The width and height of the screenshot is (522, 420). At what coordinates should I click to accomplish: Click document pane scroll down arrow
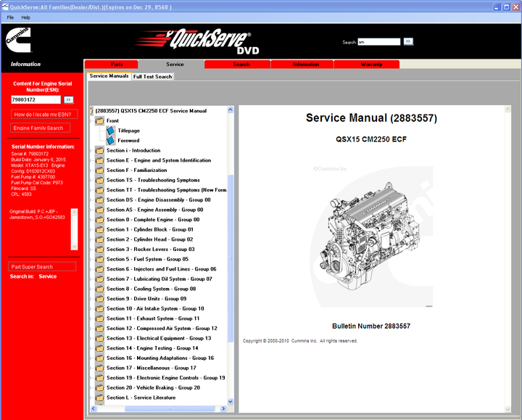click(507, 409)
